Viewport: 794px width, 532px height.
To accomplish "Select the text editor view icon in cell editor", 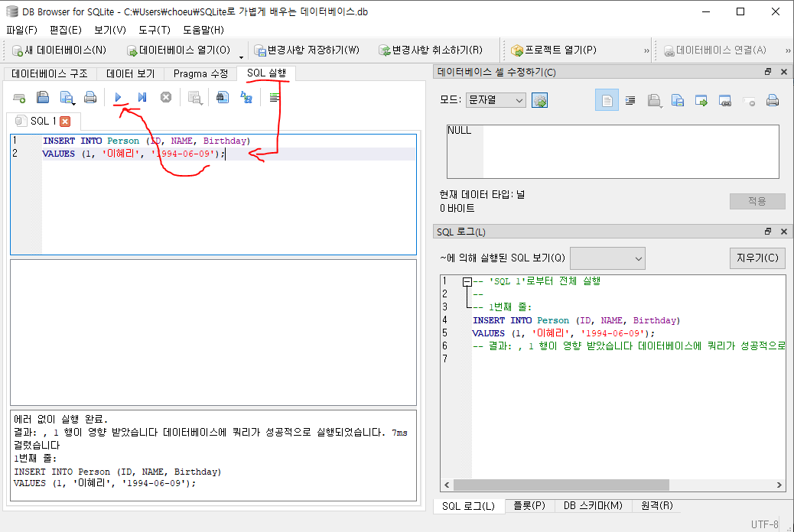I will (x=607, y=100).
